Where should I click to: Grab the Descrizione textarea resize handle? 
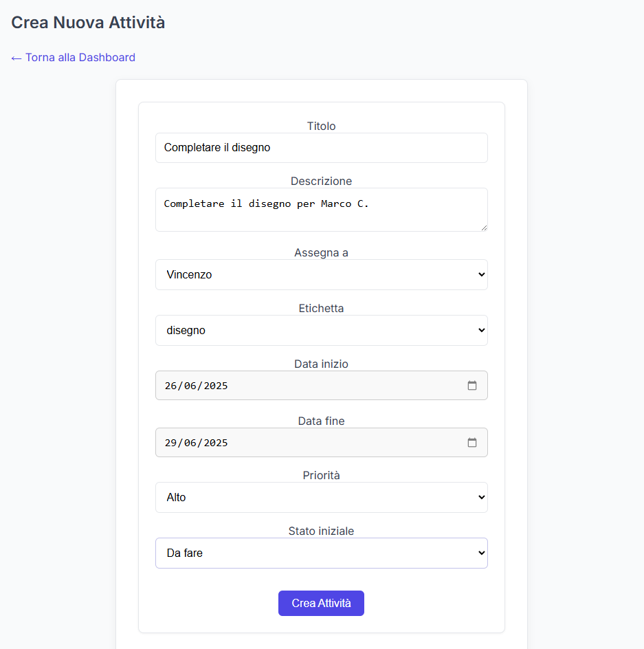point(484,228)
